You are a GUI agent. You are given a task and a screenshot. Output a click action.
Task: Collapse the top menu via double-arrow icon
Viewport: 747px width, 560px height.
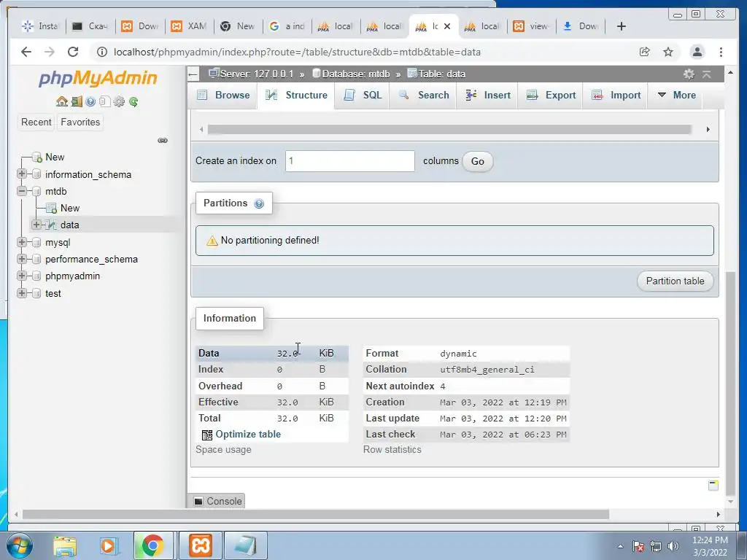(x=707, y=74)
